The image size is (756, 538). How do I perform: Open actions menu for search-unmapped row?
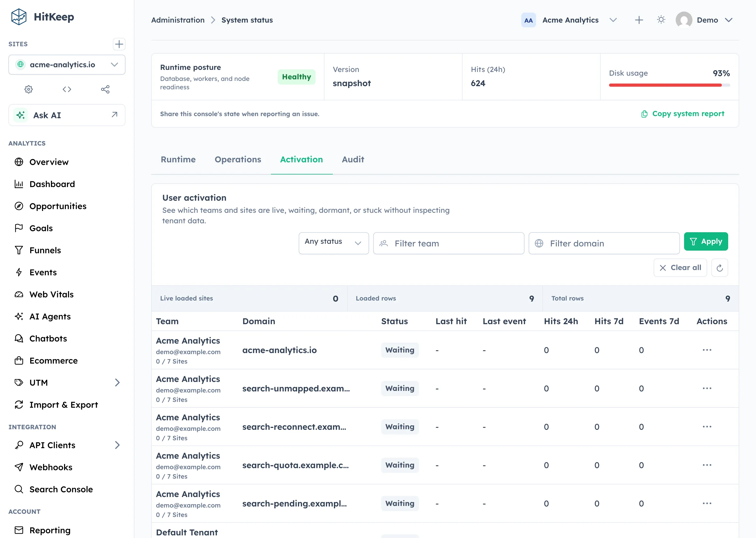click(x=707, y=388)
